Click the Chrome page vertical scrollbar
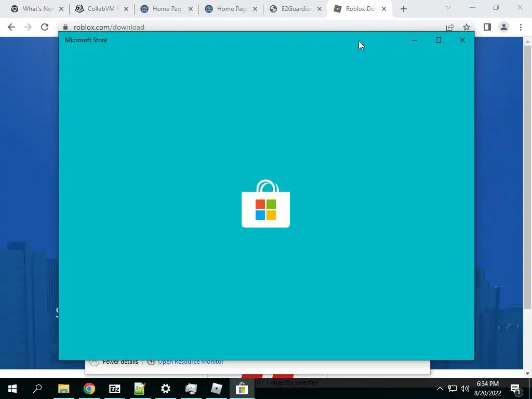The width and height of the screenshot is (532, 399). click(527, 177)
